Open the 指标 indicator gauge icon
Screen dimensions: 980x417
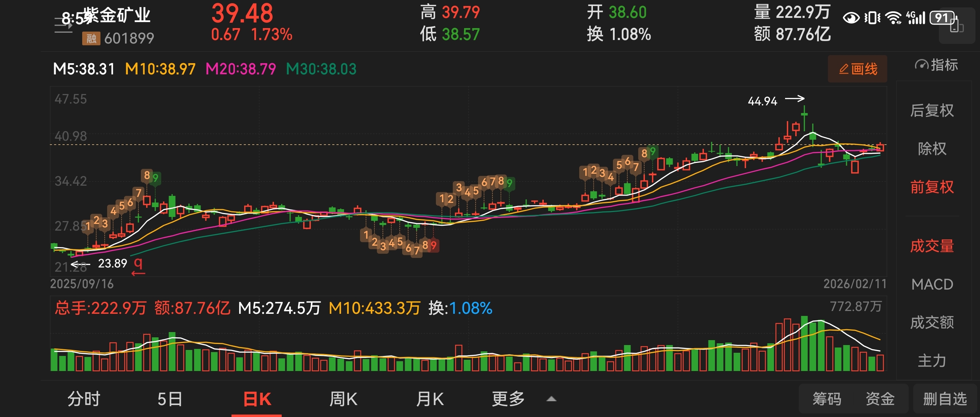(x=922, y=65)
